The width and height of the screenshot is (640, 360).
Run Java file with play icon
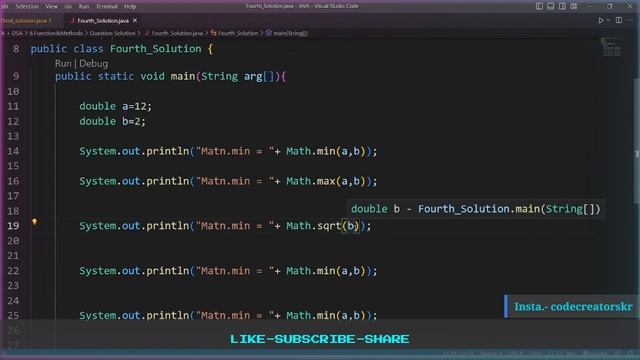tap(600, 20)
